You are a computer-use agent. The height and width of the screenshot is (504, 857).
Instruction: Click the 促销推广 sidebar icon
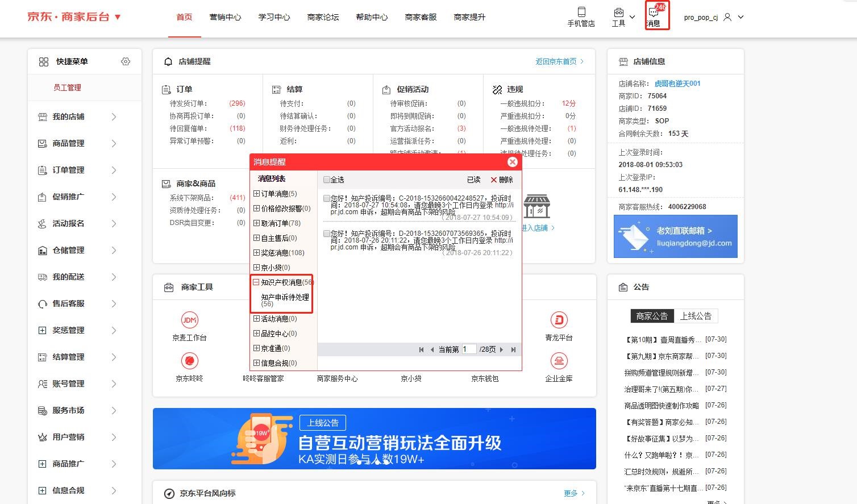pos(42,197)
